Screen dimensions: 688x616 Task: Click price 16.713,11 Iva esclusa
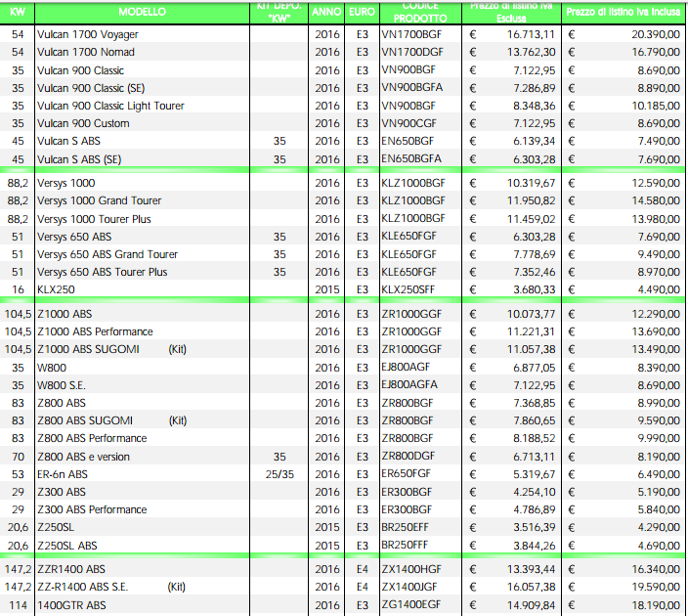pos(532,34)
